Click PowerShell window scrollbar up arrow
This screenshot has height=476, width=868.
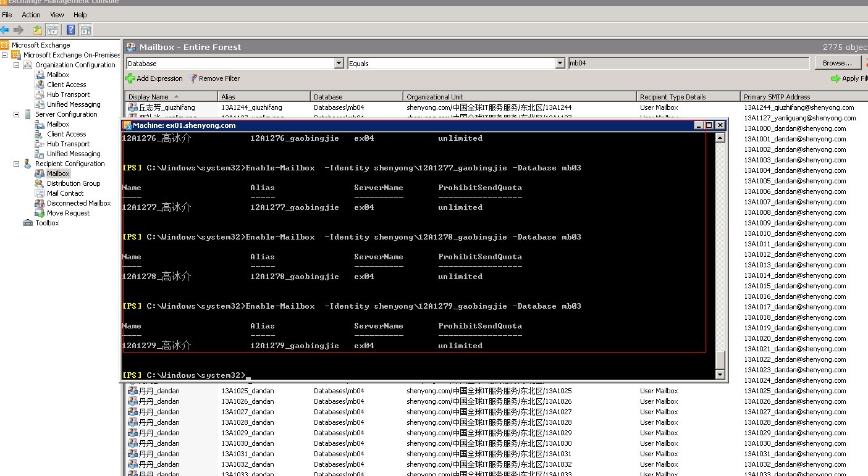point(720,138)
